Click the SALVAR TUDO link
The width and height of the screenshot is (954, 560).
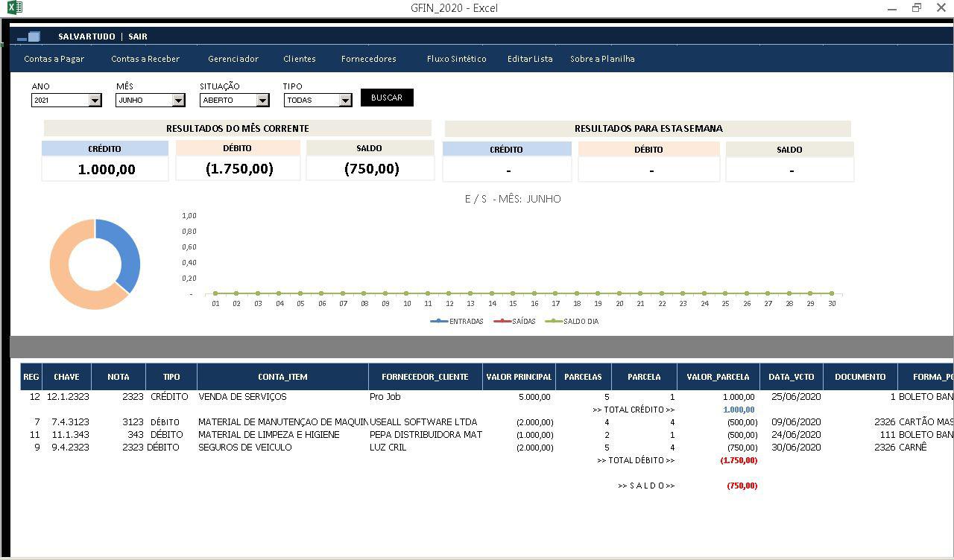86,36
